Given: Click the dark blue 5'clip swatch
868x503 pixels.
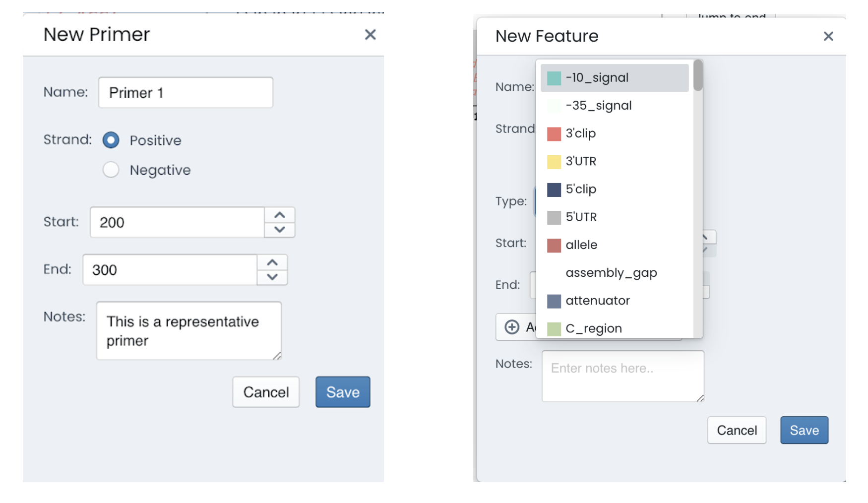Looking at the screenshot, I should 554,189.
